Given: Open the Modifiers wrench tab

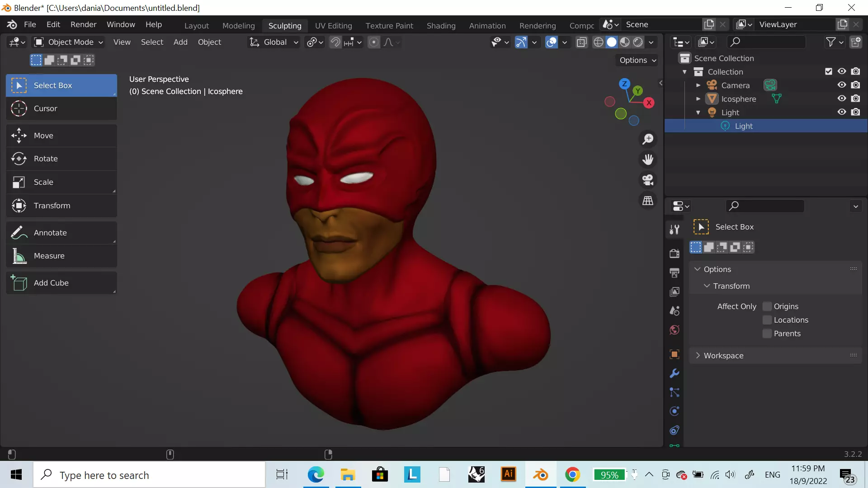Looking at the screenshot, I should [675, 373].
